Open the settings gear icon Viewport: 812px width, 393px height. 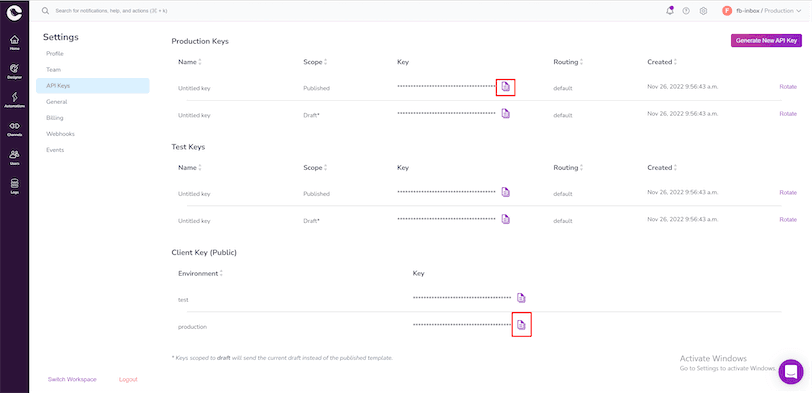click(703, 10)
